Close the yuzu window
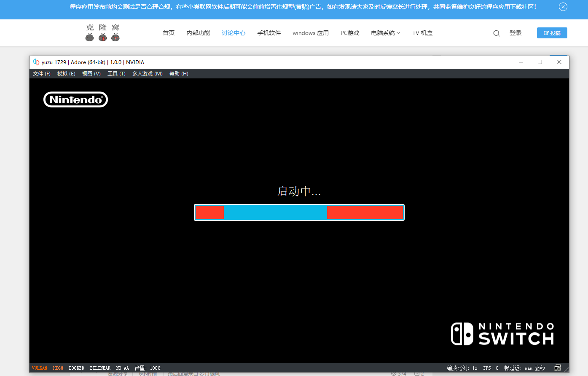 coord(559,62)
